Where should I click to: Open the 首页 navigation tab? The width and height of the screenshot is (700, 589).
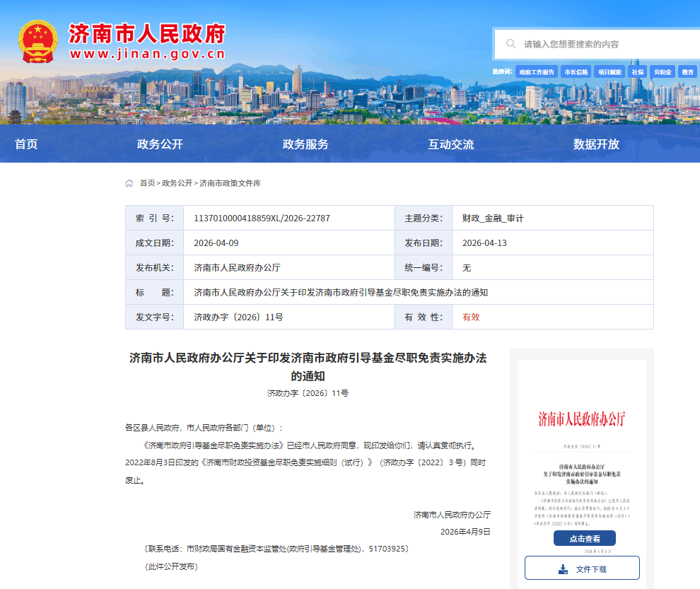(26, 144)
